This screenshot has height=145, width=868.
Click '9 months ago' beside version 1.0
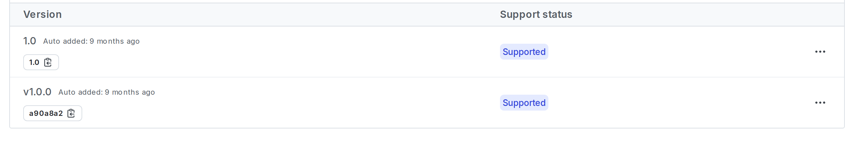point(115,41)
